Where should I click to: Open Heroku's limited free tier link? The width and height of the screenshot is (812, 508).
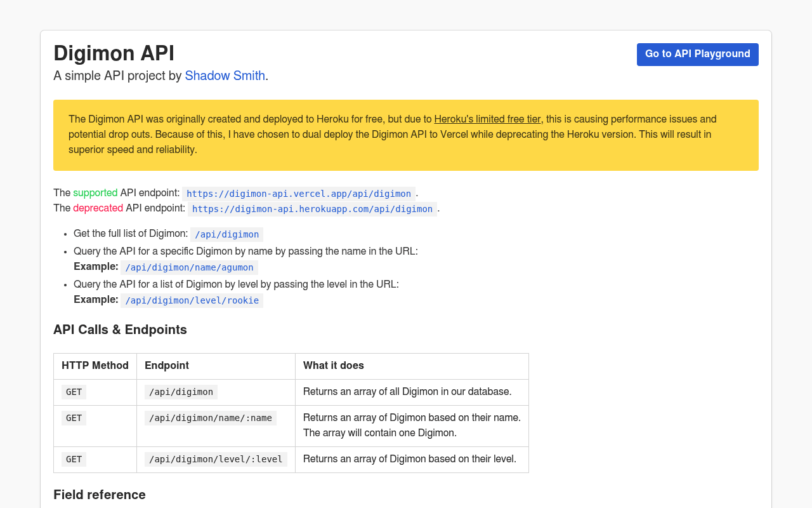click(x=487, y=119)
